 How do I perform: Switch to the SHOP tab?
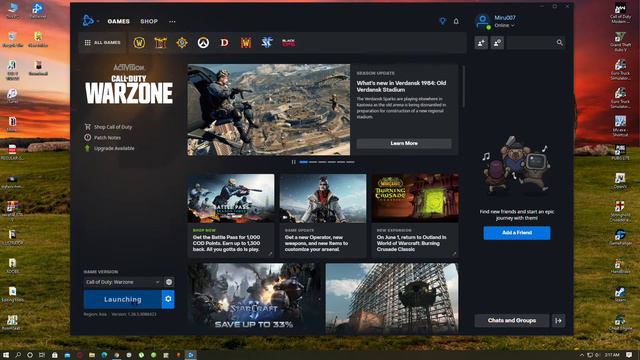(149, 21)
